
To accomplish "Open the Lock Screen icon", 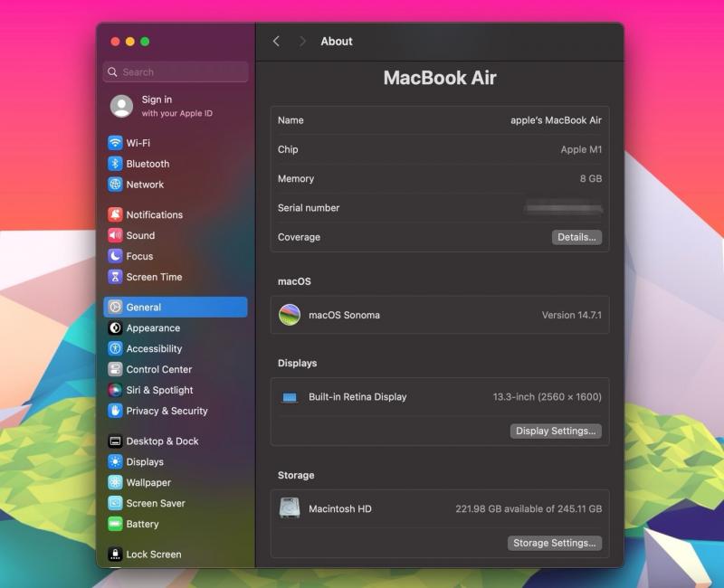I will point(115,554).
